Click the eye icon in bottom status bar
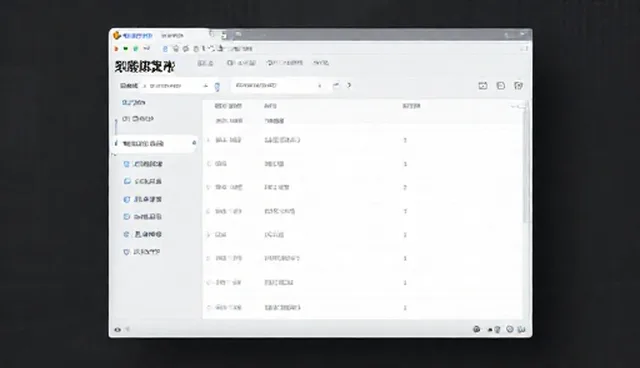 point(118,330)
